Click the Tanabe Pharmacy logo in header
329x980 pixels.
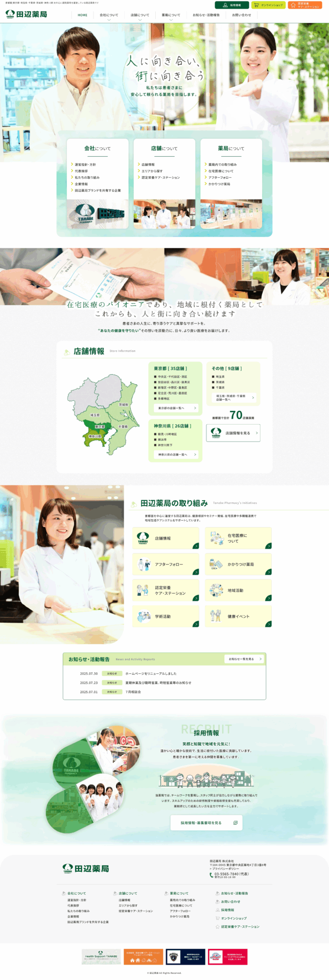pyautogui.click(x=26, y=14)
